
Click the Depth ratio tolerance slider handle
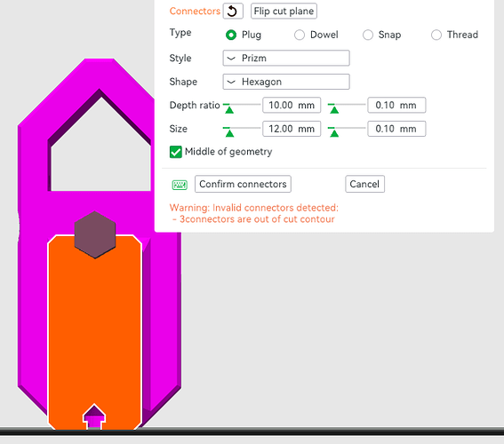[334, 108]
